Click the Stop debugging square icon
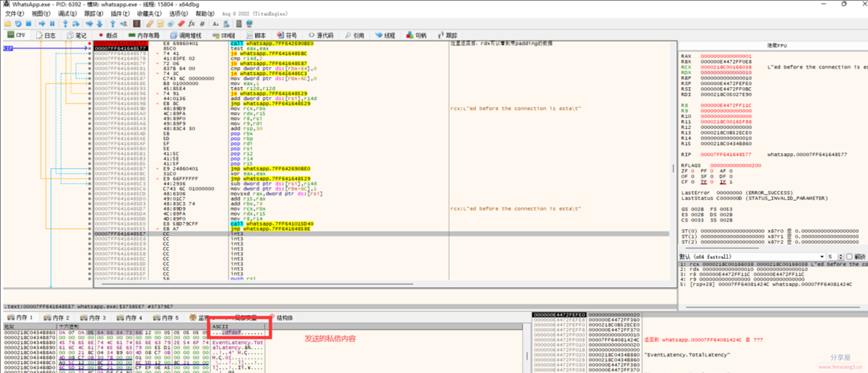Screen dimensions: 868x373 pos(29,24)
